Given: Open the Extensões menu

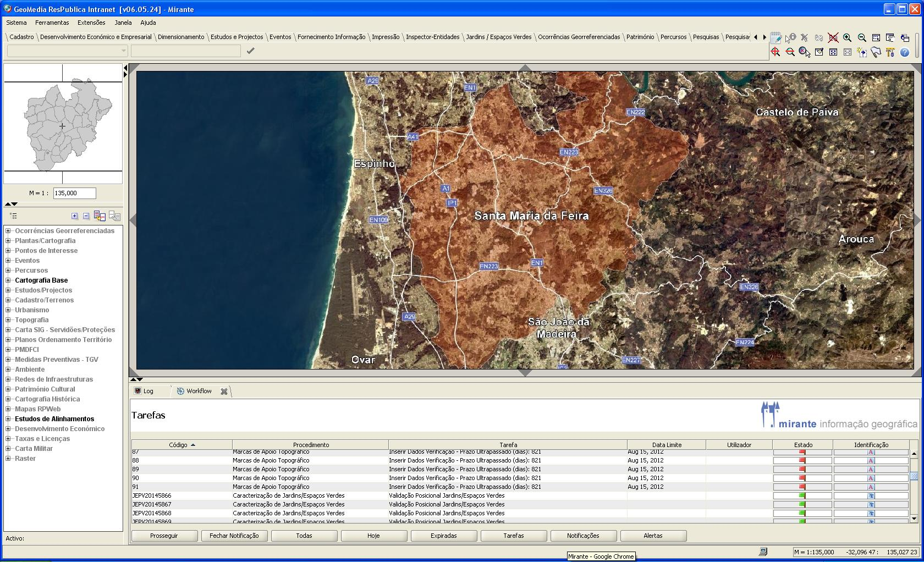Looking at the screenshot, I should point(91,23).
